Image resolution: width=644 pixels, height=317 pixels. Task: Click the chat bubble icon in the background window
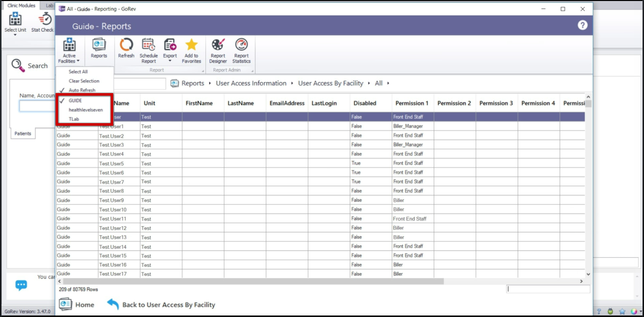tap(21, 285)
